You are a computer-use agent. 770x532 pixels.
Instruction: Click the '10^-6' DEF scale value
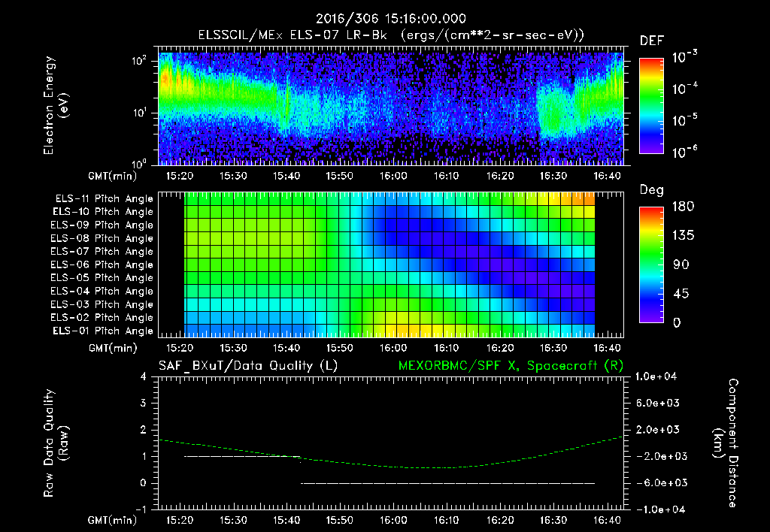coord(684,152)
